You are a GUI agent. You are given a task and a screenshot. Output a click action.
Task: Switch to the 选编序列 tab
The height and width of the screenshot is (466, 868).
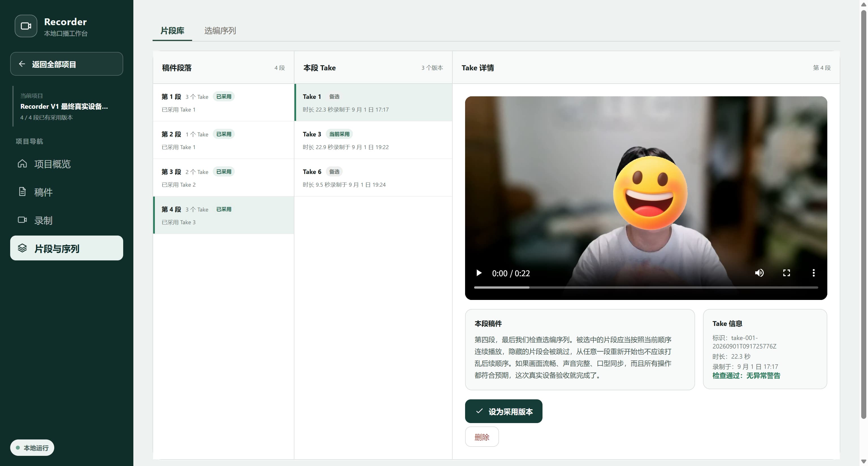tap(220, 31)
